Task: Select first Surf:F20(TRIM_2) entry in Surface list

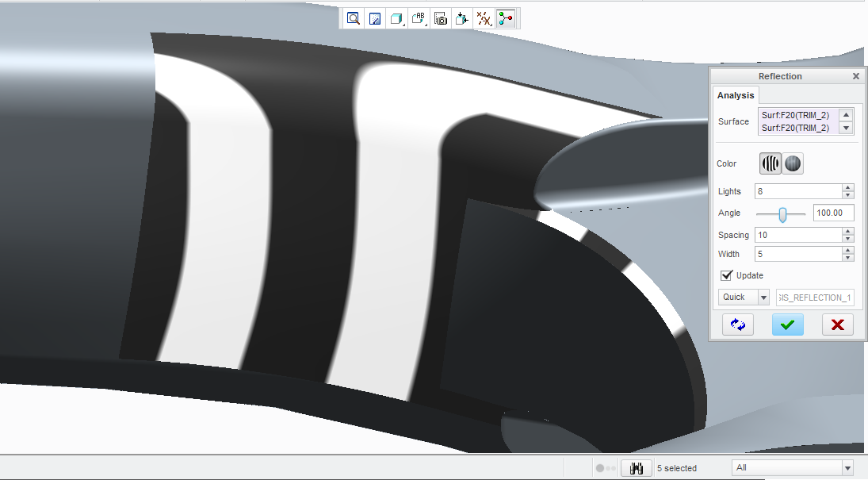Action: pyautogui.click(x=796, y=115)
